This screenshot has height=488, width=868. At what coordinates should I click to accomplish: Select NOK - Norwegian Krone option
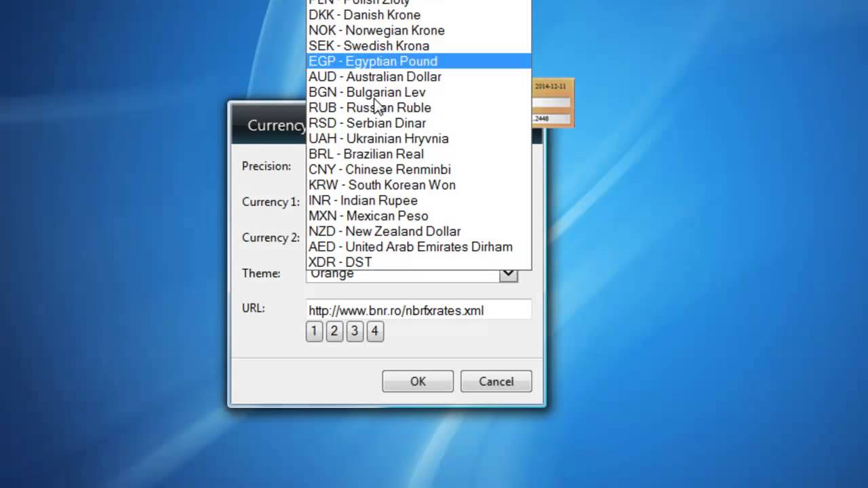[x=418, y=30]
